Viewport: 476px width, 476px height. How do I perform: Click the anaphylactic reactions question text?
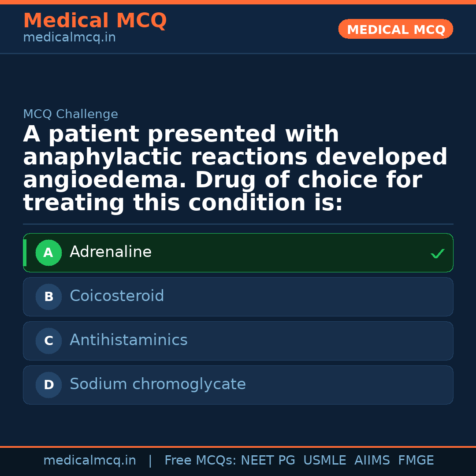[235, 168]
